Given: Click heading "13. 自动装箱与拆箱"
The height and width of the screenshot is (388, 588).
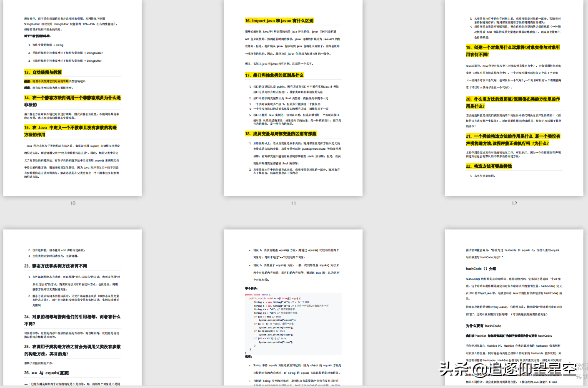Looking at the screenshot, I should point(43,72).
